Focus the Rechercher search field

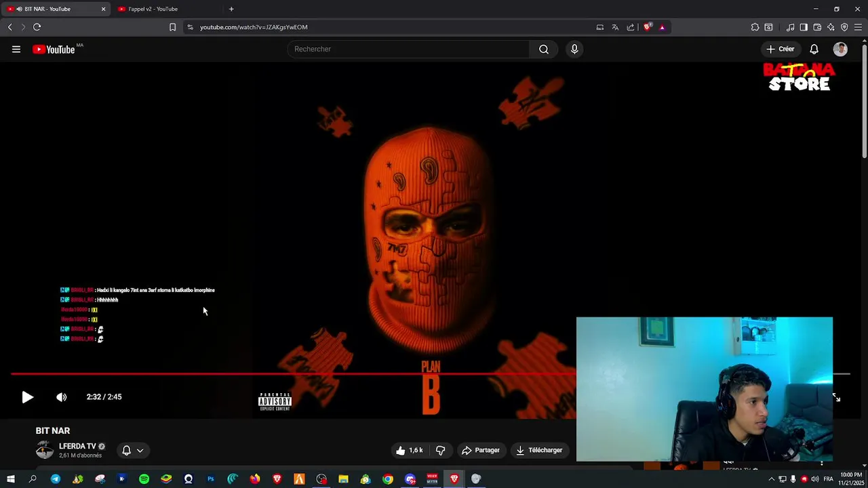tap(409, 49)
